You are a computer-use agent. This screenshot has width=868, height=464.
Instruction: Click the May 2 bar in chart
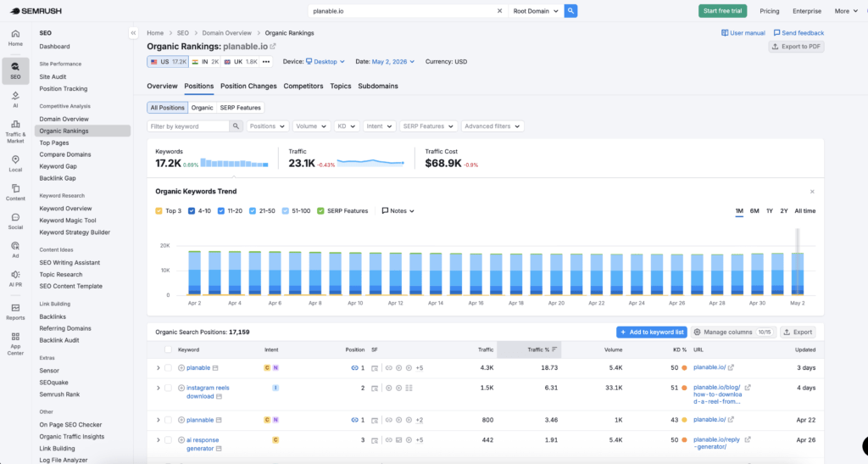(x=797, y=273)
